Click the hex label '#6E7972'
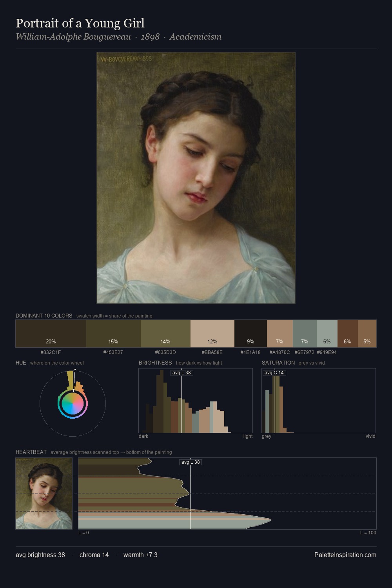The width and height of the screenshot is (392, 588). pyautogui.click(x=305, y=352)
